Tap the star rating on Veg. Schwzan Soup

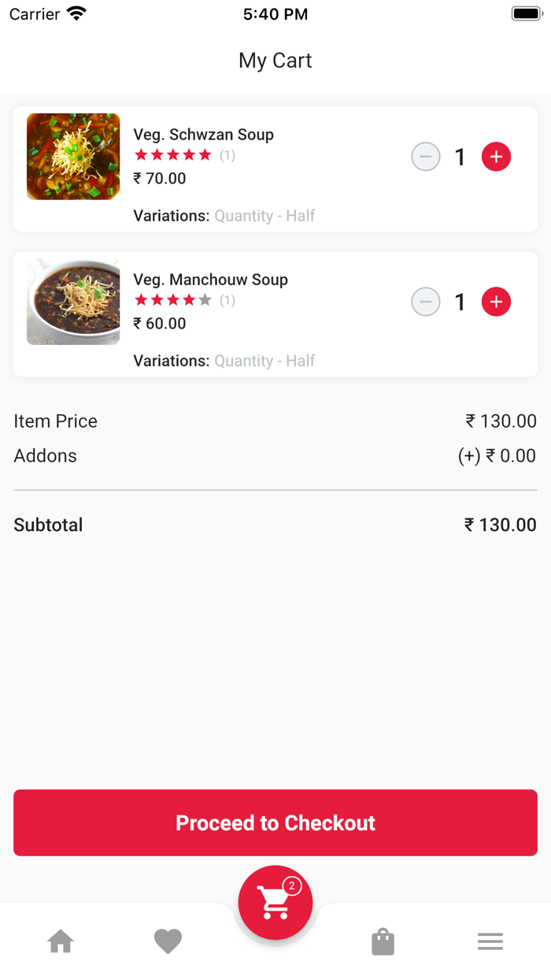click(x=173, y=155)
